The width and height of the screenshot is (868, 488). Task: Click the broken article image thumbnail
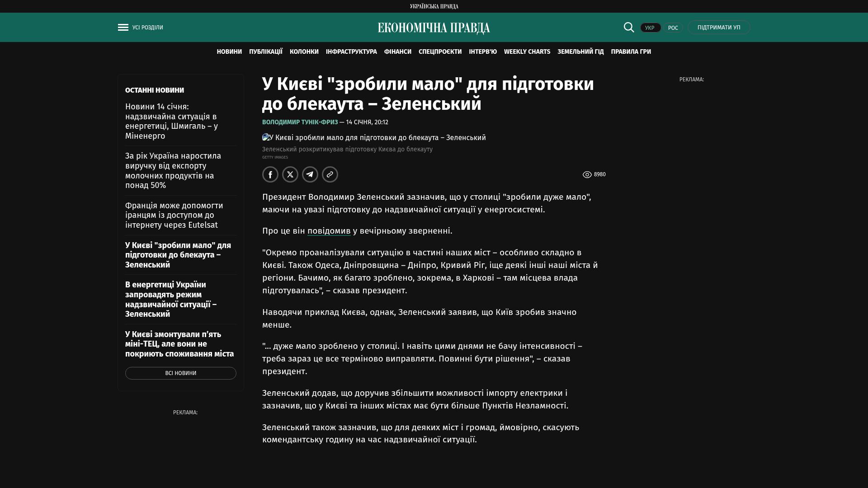[266, 137]
